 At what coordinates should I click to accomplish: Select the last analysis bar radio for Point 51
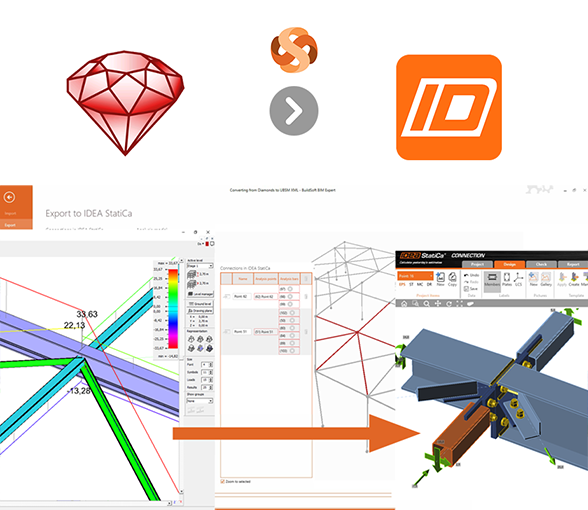pos(292,351)
